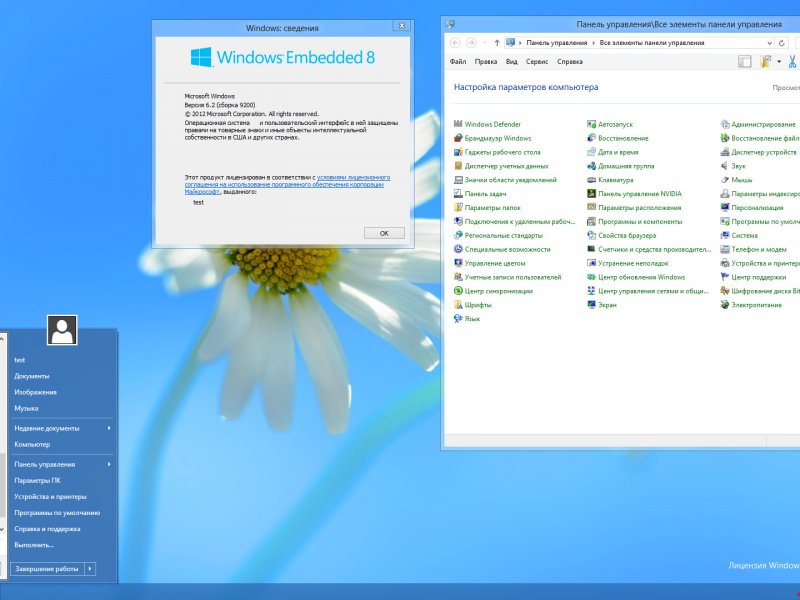Open Свойства браузера icon
This screenshot has width=800, height=600.
pyautogui.click(x=591, y=235)
